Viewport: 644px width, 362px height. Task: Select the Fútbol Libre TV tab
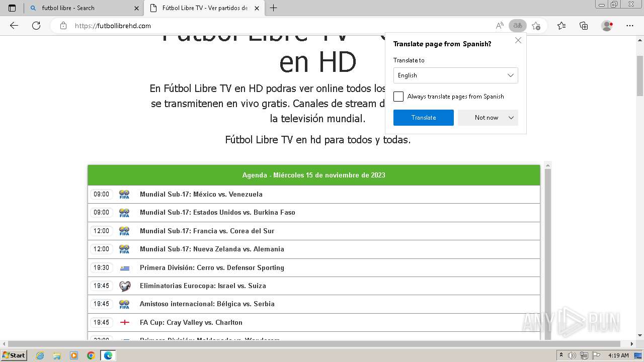point(204,8)
